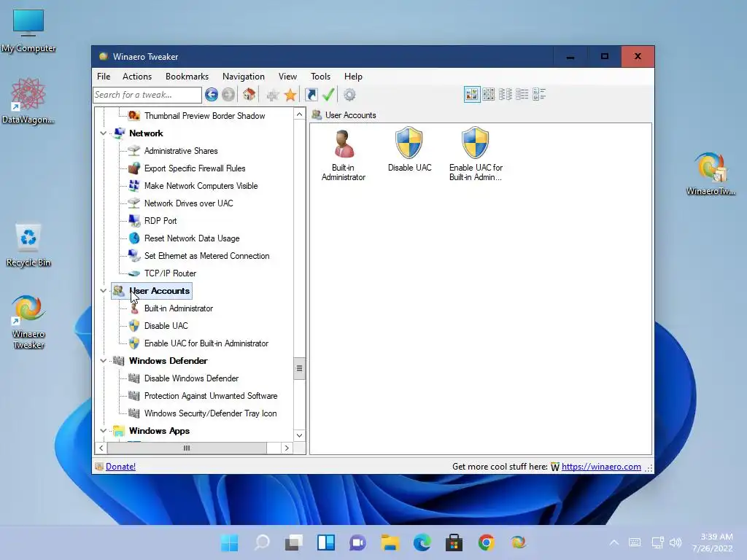
Task: Open the https://winaero.com link
Action: 601,467
